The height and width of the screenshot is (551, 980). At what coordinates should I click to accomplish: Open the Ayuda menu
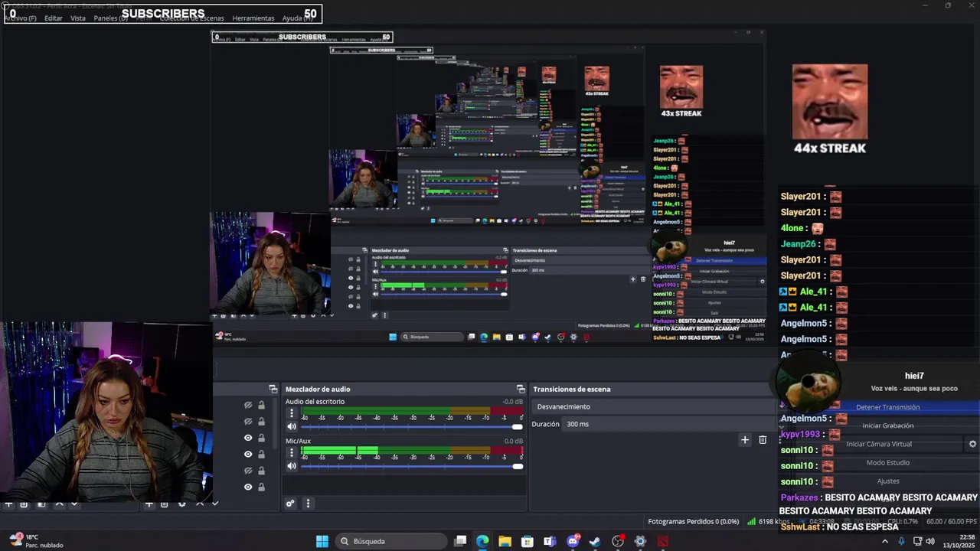tap(296, 18)
